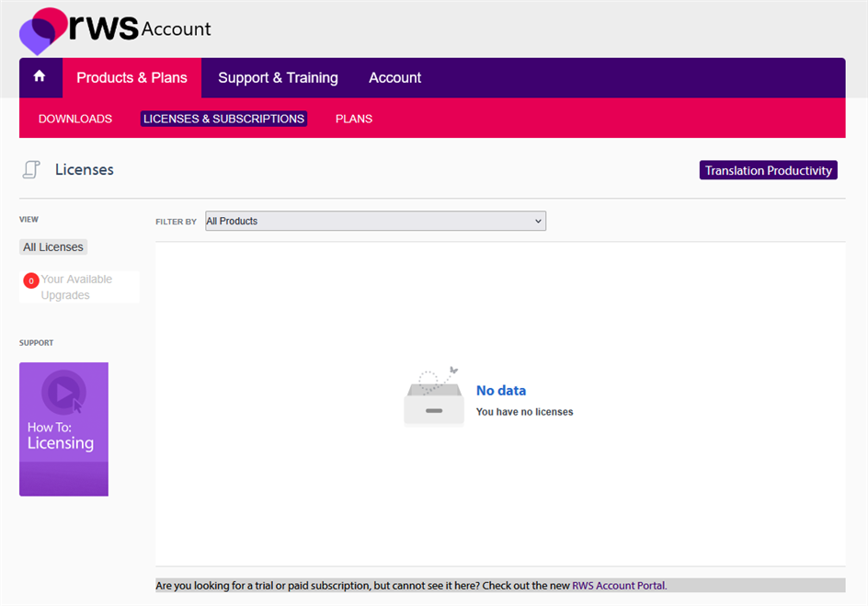The height and width of the screenshot is (606, 868).
Task: Click the No data heading
Action: click(501, 391)
